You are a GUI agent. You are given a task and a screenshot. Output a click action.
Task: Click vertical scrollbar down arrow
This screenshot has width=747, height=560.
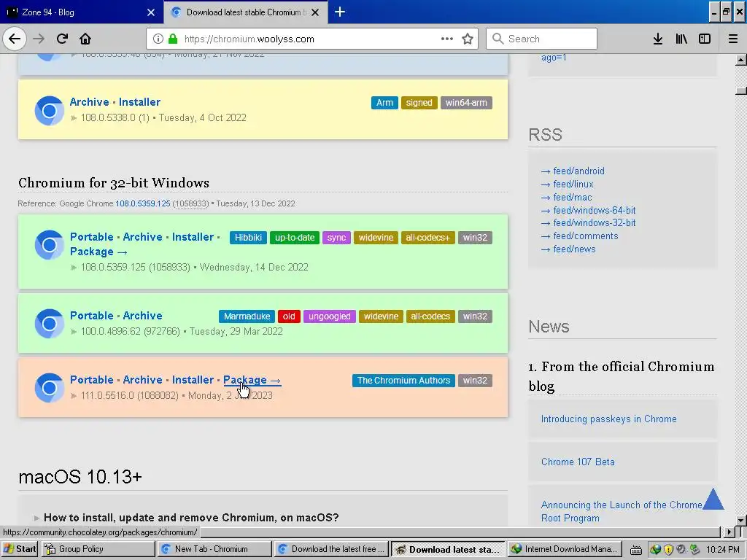point(741,519)
